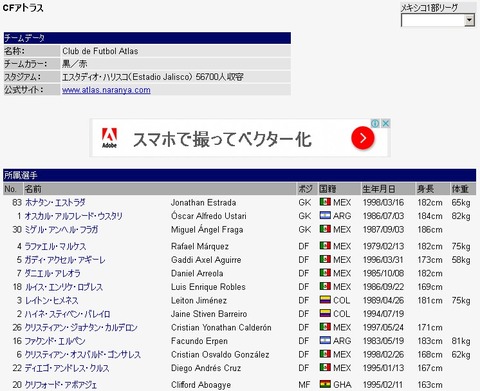Click Colombia flag in Jaine Stiven Barreiro row
480x391 pixels.
(x=325, y=313)
